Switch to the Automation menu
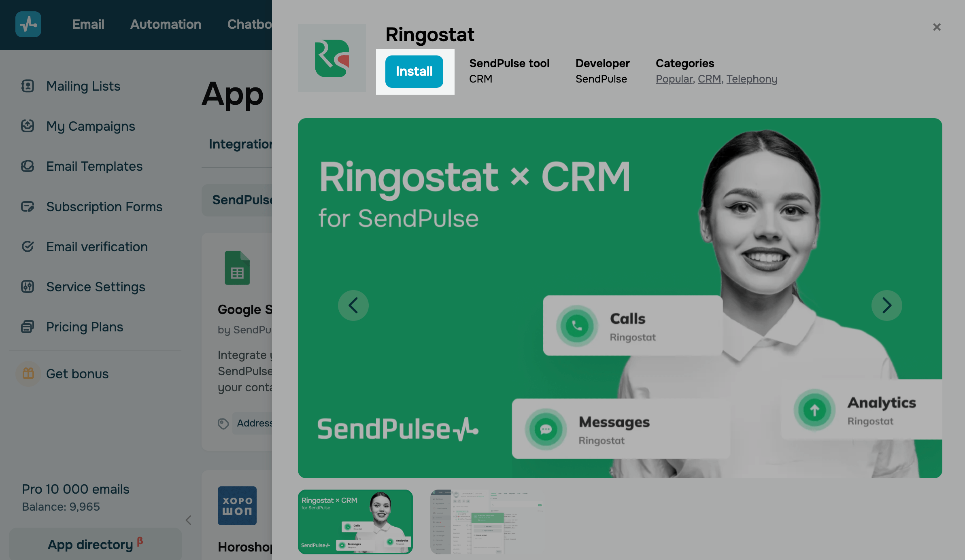 166,24
